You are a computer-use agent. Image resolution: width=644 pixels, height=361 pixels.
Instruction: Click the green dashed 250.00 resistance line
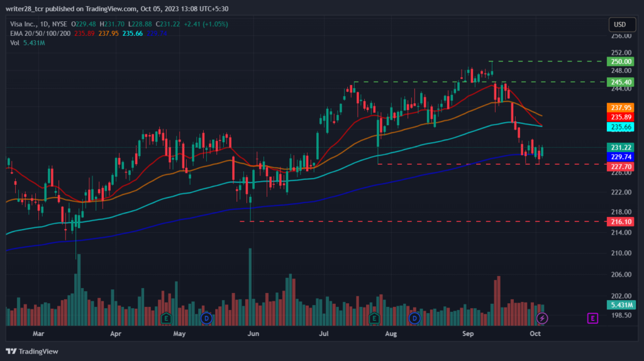click(x=548, y=61)
